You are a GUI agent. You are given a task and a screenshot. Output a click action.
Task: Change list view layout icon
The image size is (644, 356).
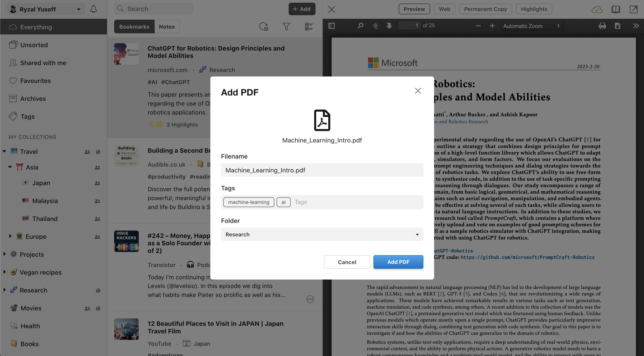click(x=309, y=26)
